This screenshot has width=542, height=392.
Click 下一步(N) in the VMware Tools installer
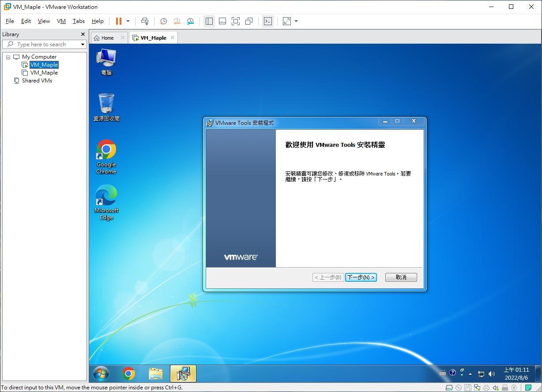click(x=361, y=277)
